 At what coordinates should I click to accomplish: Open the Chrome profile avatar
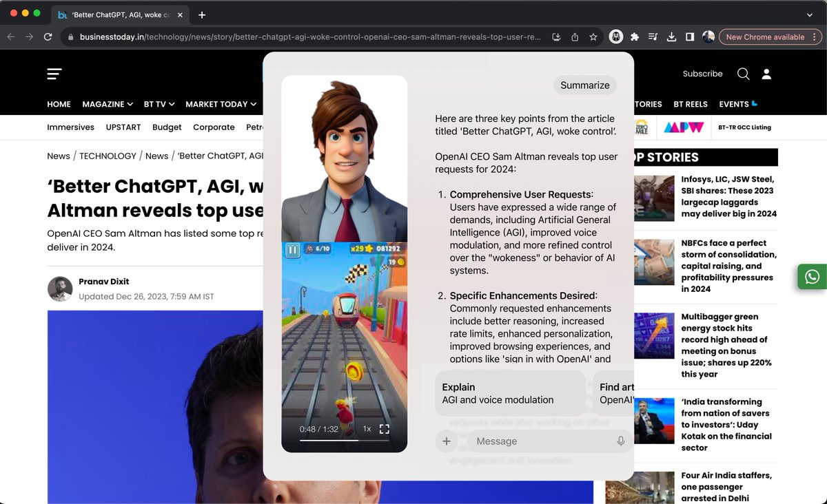708,37
